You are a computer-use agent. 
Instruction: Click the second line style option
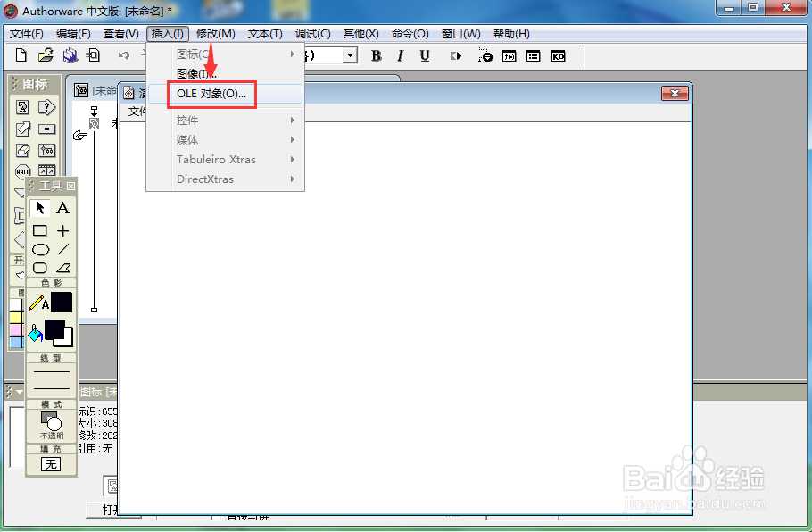[51, 388]
